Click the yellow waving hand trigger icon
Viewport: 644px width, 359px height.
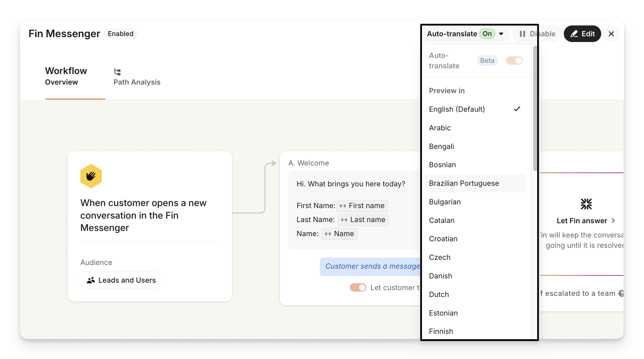pyautogui.click(x=91, y=176)
